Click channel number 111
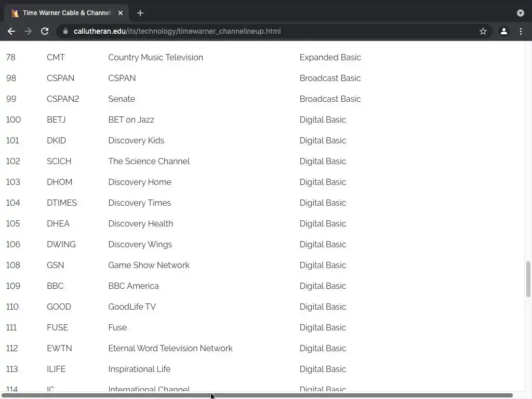 coord(11,327)
